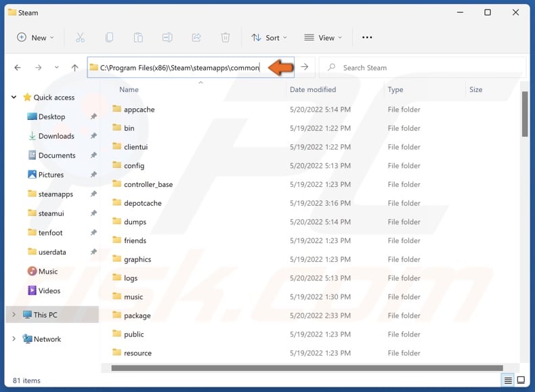Viewport: 535px width, 392px height.
Task: Click the Share icon in toolbar
Action: coord(196,37)
